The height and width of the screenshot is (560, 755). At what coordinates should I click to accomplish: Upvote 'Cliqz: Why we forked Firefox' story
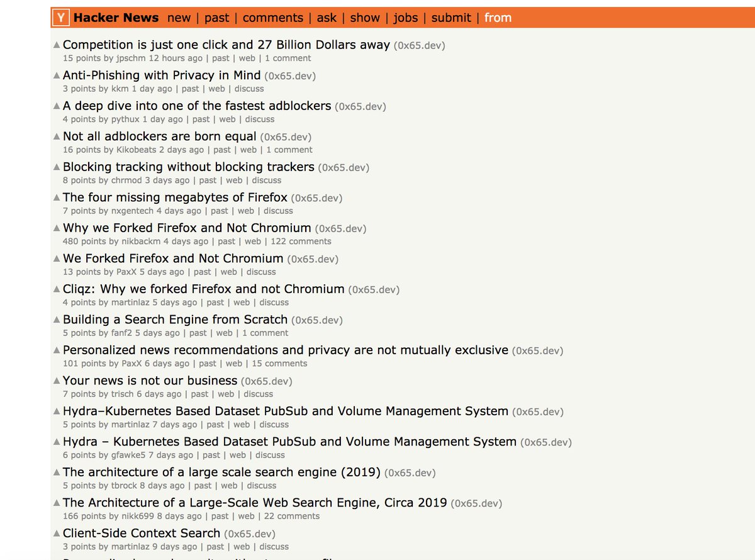57,289
